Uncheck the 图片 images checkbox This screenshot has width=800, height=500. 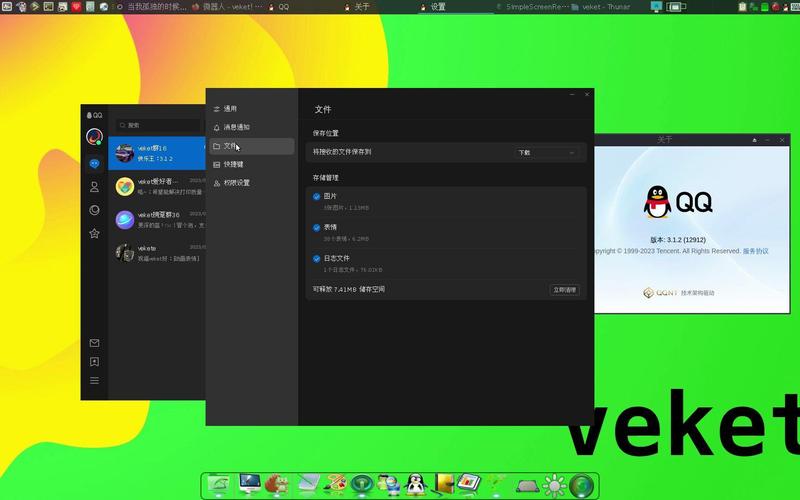(316, 196)
